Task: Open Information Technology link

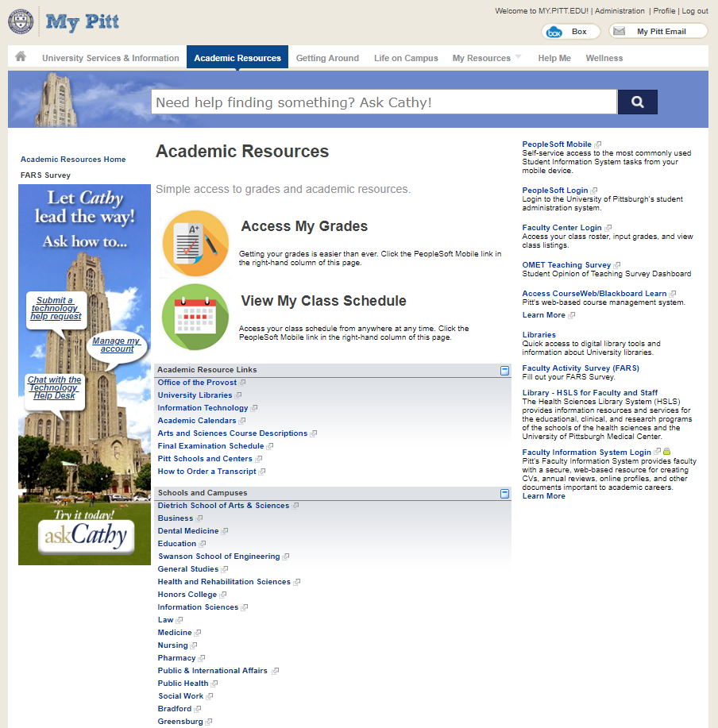Action: pyautogui.click(x=203, y=407)
